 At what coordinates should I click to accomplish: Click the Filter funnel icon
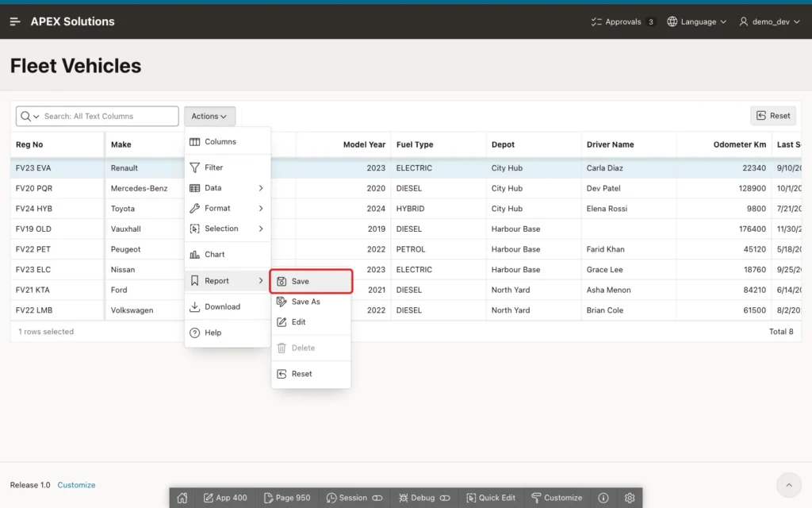tap(195, 167)
